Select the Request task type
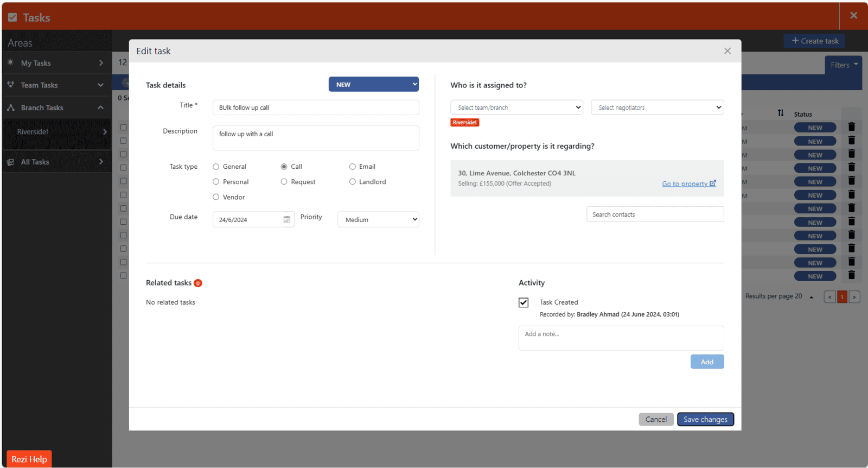 click(284, 182)
